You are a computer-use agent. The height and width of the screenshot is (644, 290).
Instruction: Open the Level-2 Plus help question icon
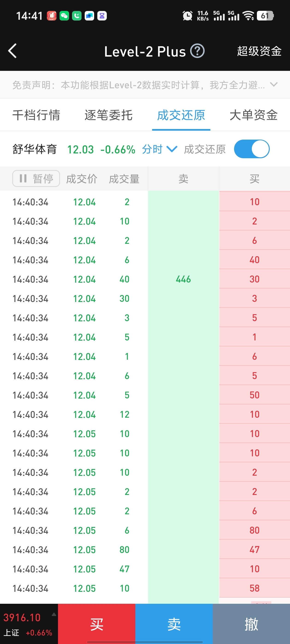(197, 51)
